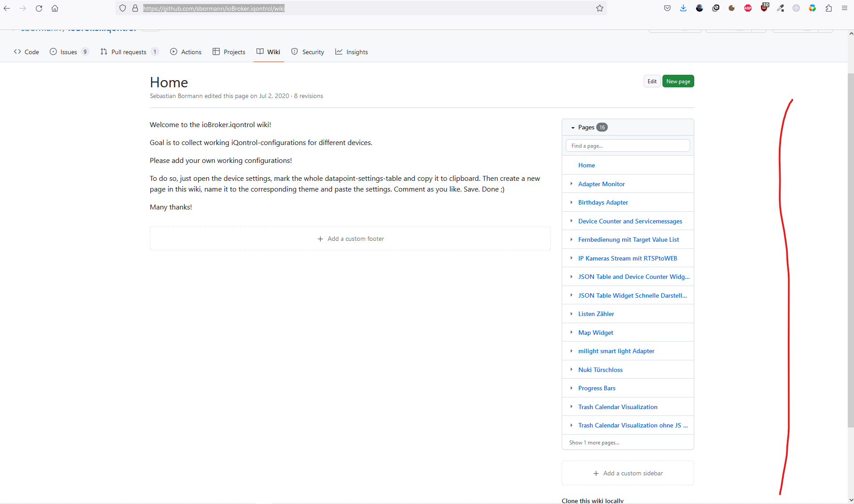Viewport: 854px width, 504px height.
Task: Open the Firefox hamburger application menu
Action: pyautogui.click(x=845, y=8)
